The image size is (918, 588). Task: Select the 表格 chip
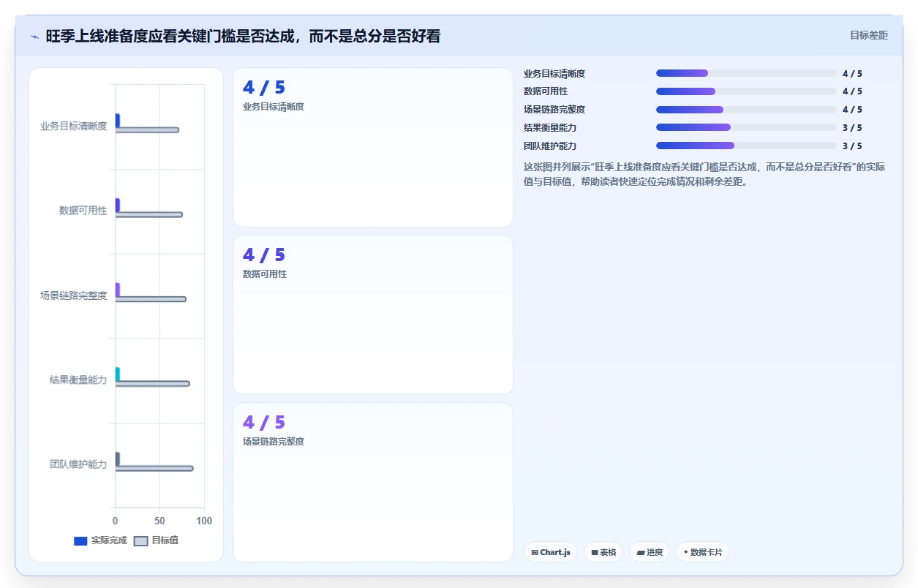coord(603,552)
